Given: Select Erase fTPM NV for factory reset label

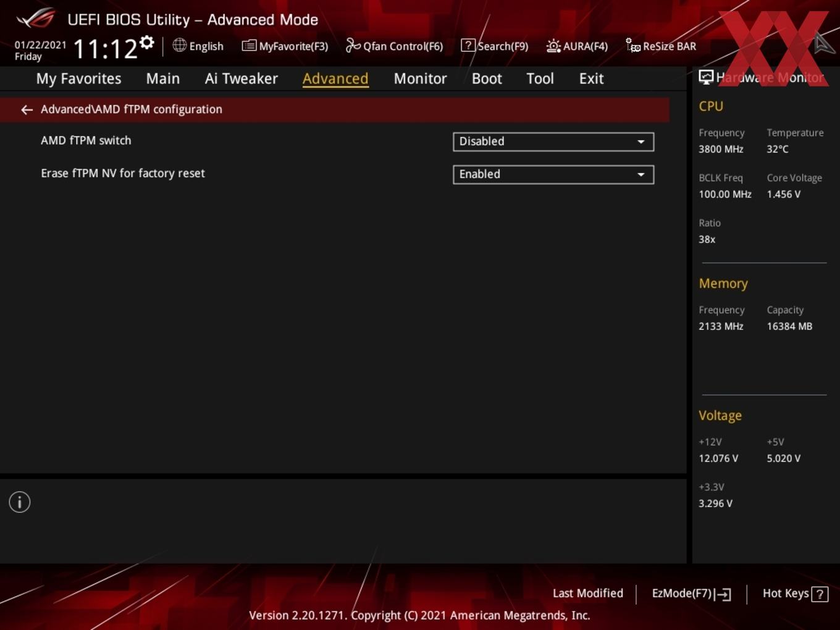Looking at the screenshot, I should click(x=123, y=173).
